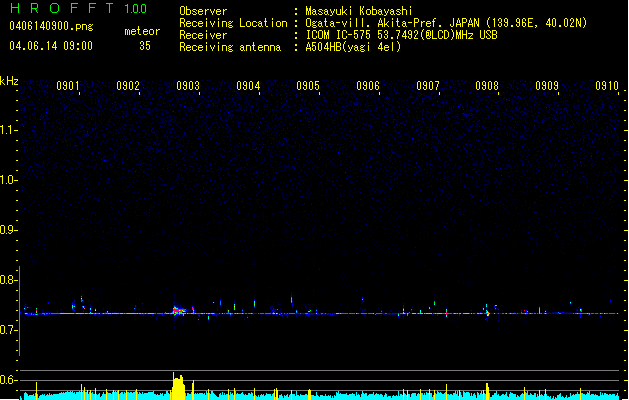Click the 0907 time marker
Image resolution: width=629 pixels, height=400 pixels.
[x=428, y=86]
